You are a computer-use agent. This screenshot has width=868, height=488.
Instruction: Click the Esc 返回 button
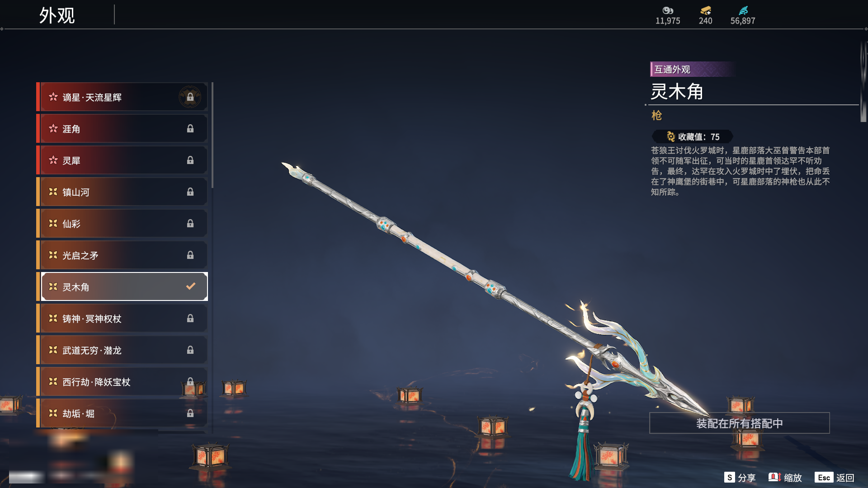[835, 478]
